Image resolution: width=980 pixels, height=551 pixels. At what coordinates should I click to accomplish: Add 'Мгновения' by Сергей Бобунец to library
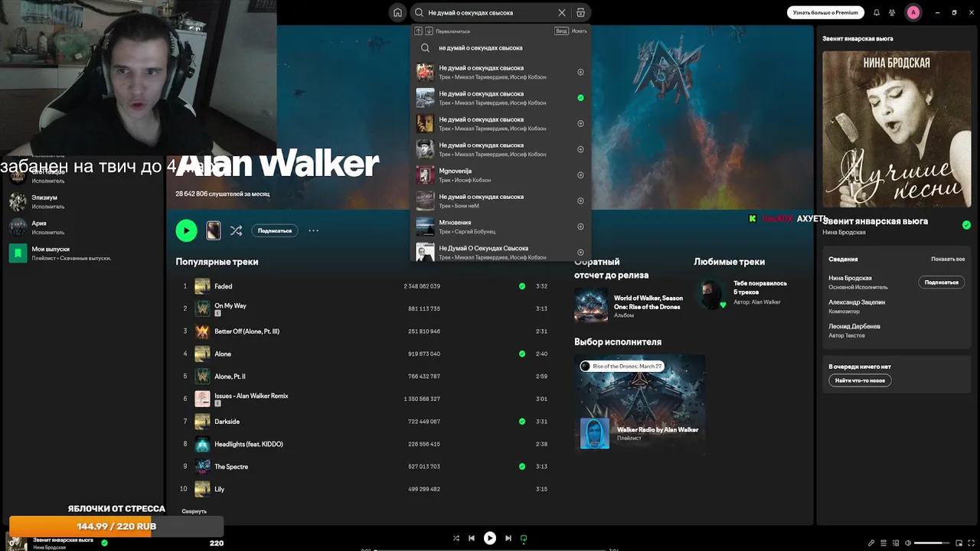(580, 227)
